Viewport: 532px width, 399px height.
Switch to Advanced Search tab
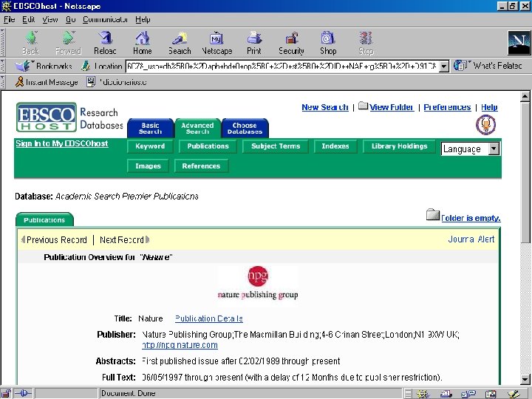[x=197, y=129]
